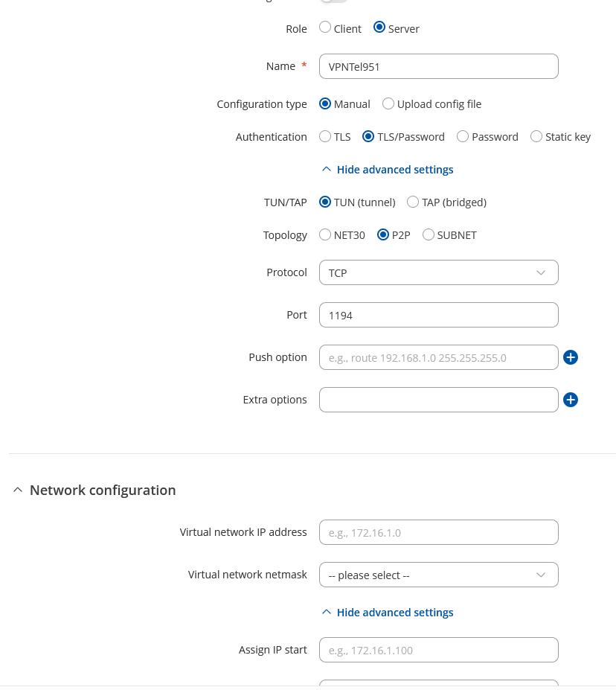The width and height of the screenshot is (616, 690).
Task: Select TLS authentication option
Action: pyautogui.click(x=325, y=136)
